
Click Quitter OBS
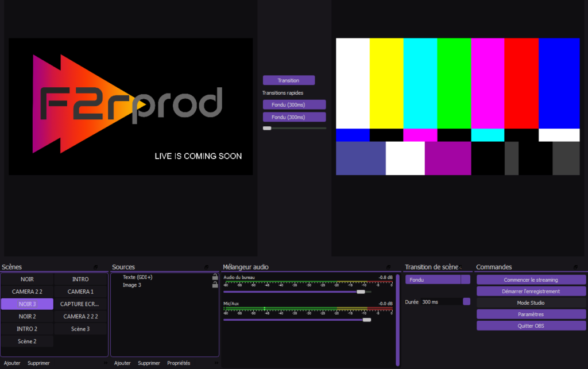click(531, 325)
